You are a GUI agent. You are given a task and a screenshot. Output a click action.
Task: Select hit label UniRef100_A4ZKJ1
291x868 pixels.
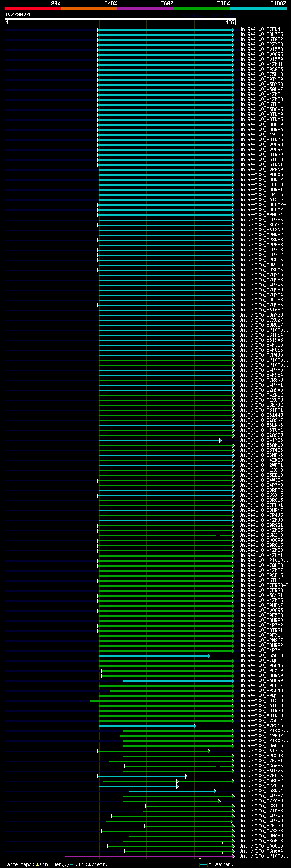[261, 64]
